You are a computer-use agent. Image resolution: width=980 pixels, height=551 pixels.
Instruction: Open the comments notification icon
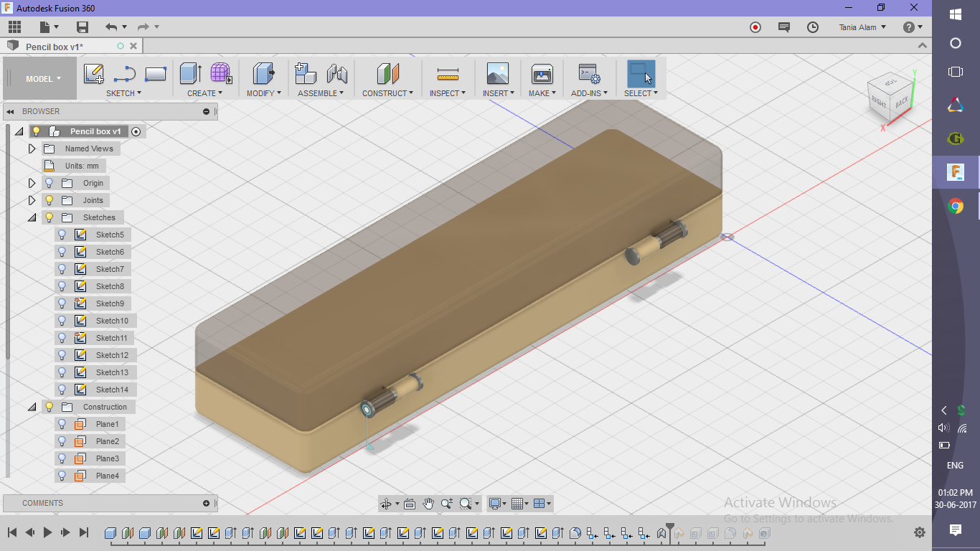coord(784,27)
